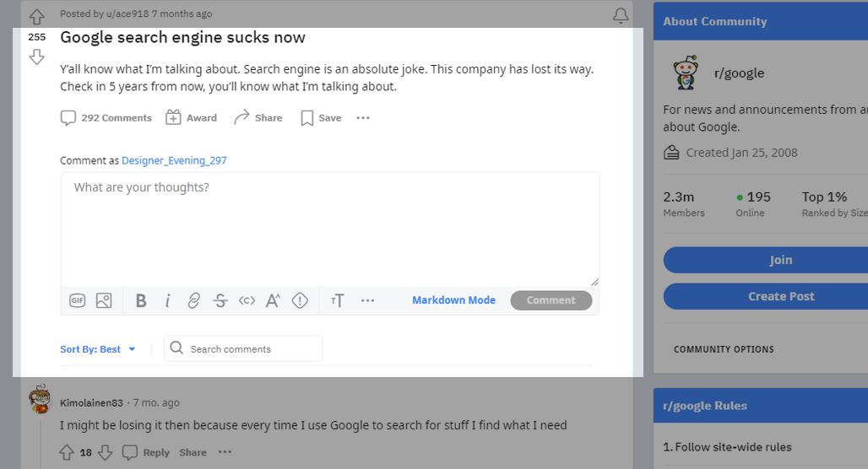Show more formatting options in editor toolbar
868x469 pixels.
367,300
